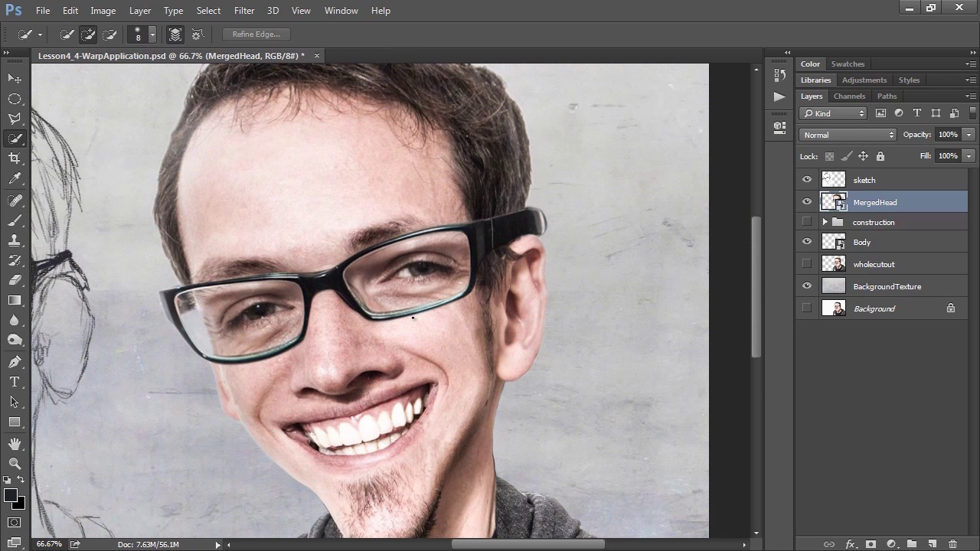
Task: Lock all on the layer with padlock icon
Action: click(x=880, y=156)
